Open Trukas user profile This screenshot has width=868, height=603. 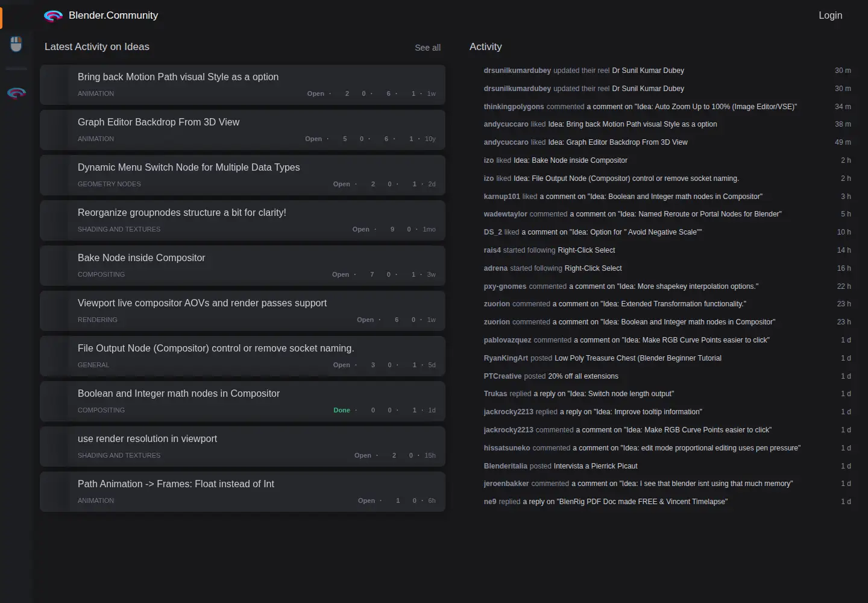pos(495,394)
